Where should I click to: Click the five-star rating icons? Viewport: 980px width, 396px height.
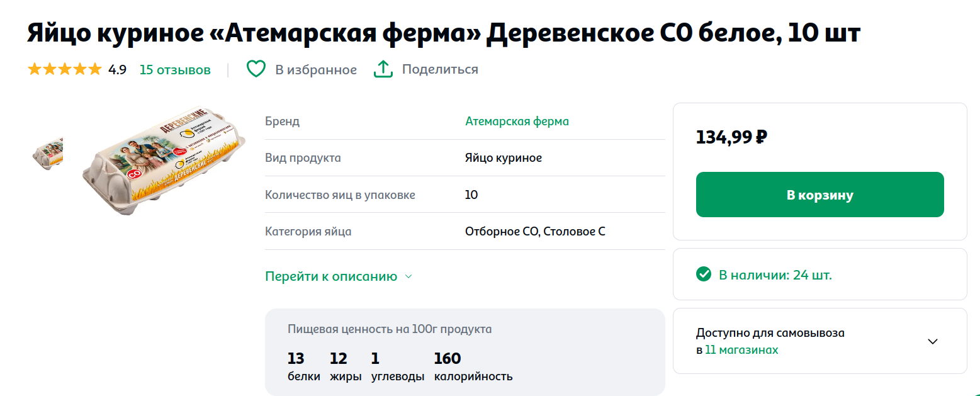pos(64,69)
